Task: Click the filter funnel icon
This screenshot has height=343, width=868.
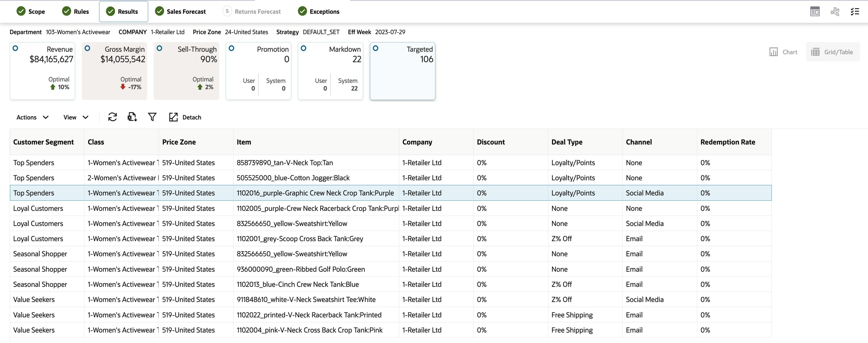Action: click(x=152, y=117)
